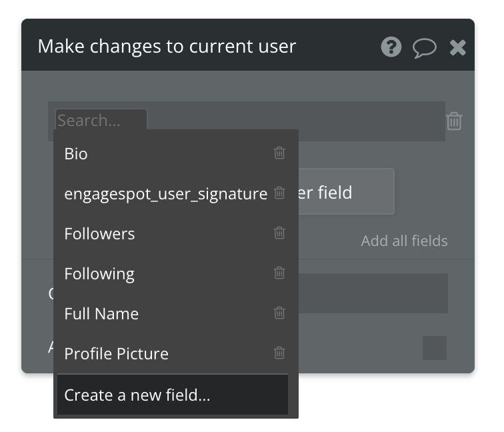Close the Make changes to current user dialog
This screenshot has height=432, width=504.
458,47
